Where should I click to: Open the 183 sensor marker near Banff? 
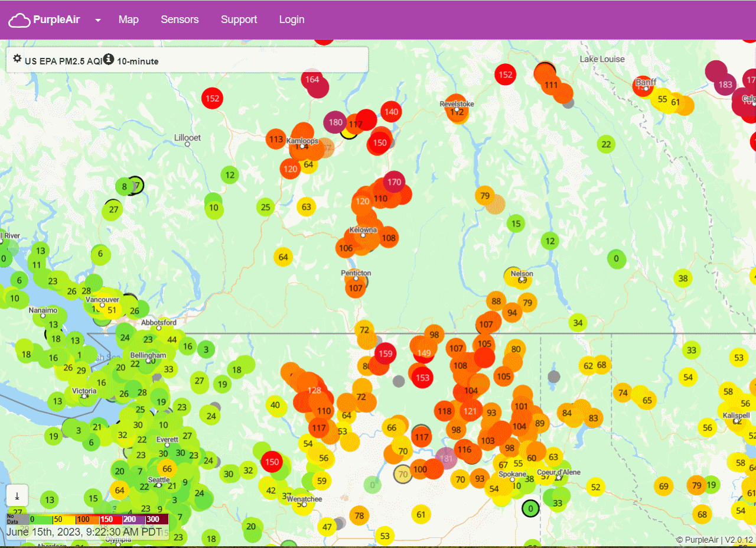click(725, 84)
